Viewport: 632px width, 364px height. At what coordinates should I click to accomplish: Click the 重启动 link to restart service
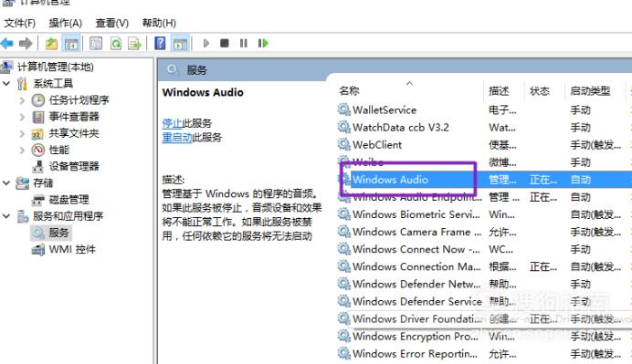(x=177, y=138)
